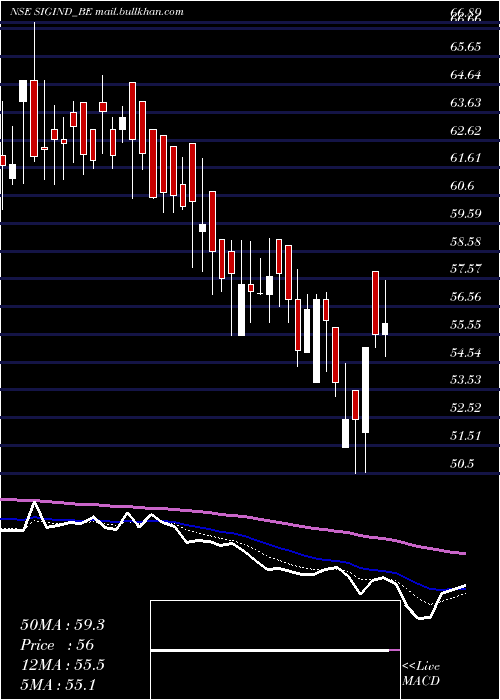Click the 50.5 price axis label
500x700 pixels.
[x=462, y=464]
